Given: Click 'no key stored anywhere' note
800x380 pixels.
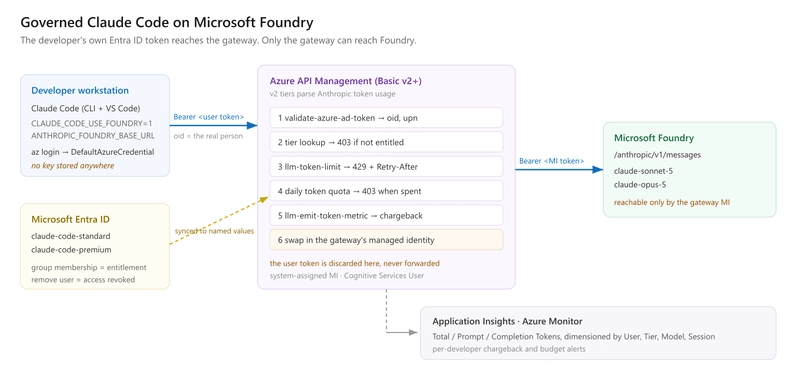Looking at the screenshot, I should 73,165.
